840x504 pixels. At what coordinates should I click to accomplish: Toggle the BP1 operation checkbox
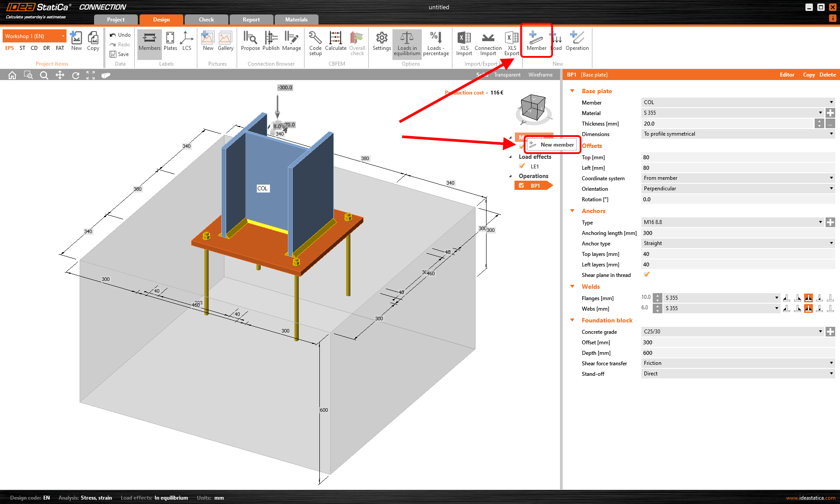[521, 185]
